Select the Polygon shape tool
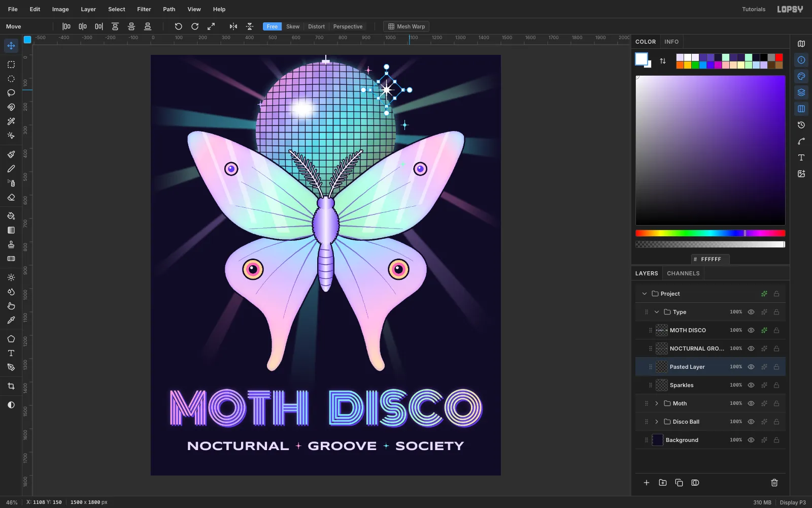812x508 pixels. point(11,339)
